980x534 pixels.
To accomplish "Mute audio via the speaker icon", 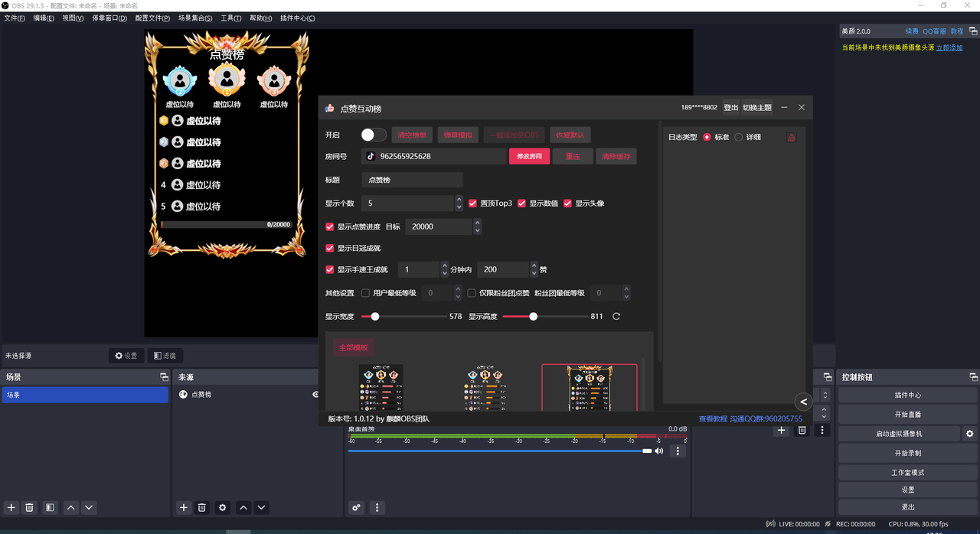I will 658,451.
